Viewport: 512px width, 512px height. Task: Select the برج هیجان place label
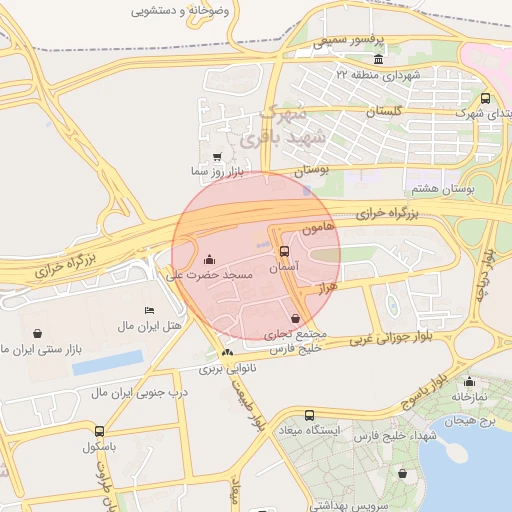click(x=470, y=422)
